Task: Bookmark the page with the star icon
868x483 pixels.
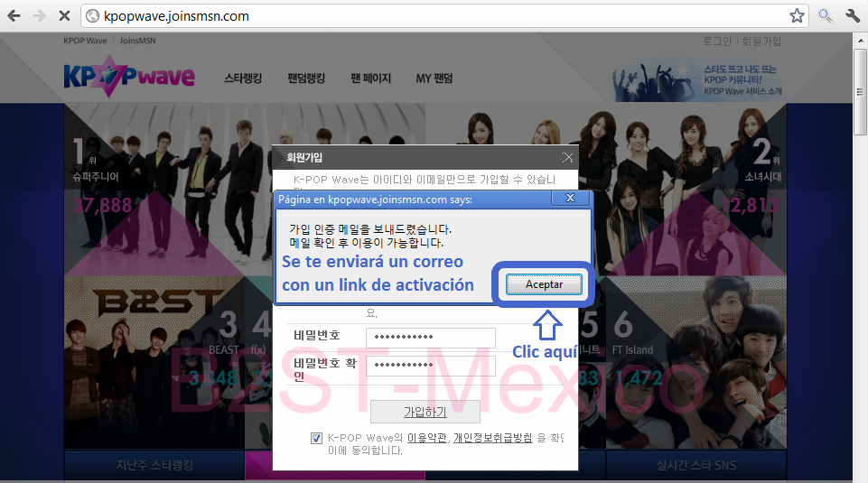Action: 797,16
